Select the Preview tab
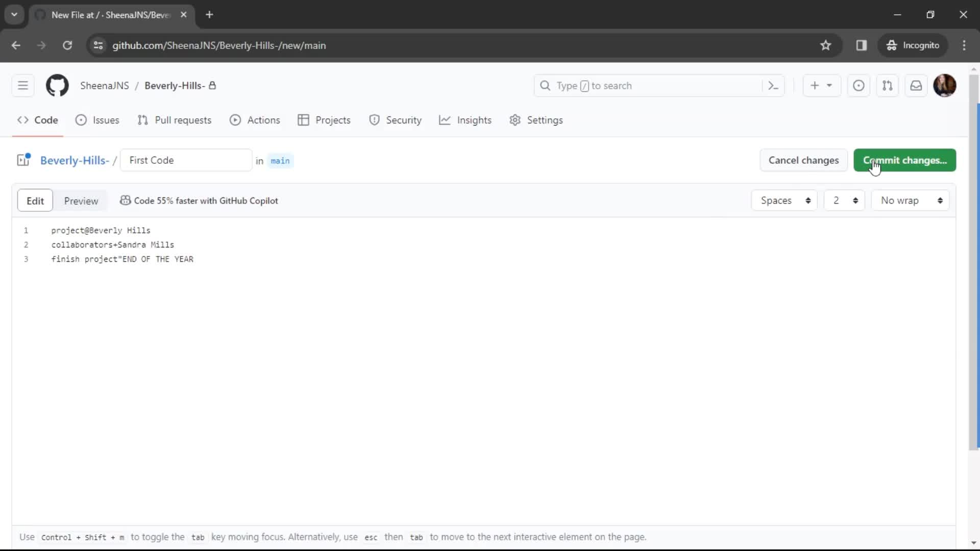980x551 pixels. point(81,201)
